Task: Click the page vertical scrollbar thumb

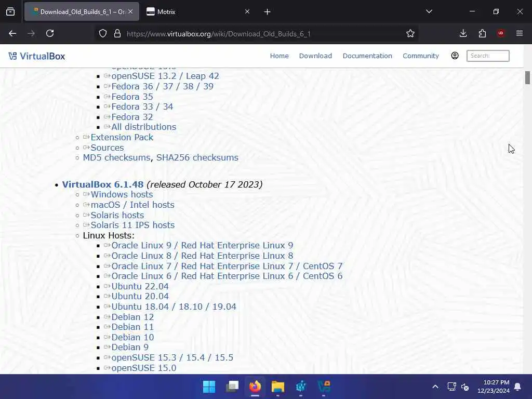Action: click(x=527, y=78)
